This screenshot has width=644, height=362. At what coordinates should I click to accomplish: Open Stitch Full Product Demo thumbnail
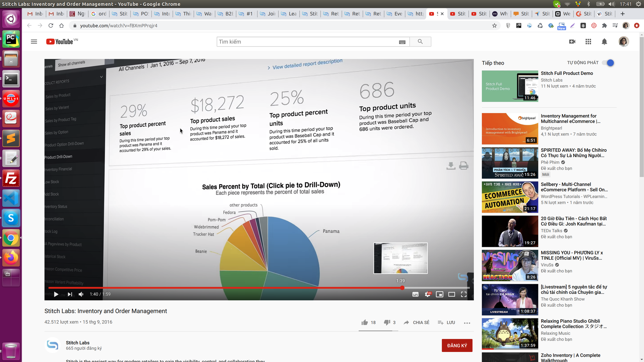(x=510, y=86)
